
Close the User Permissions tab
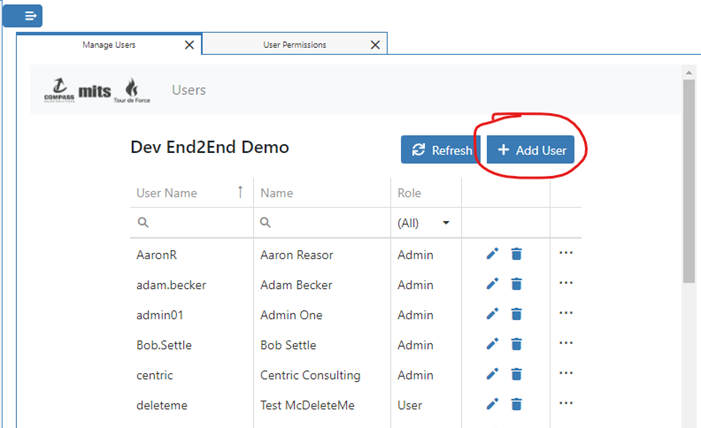click(x=375, y=45)
